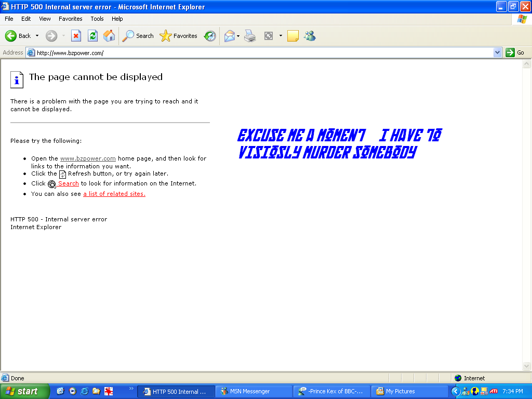Go to the browser Home page
The height and width of the screenshot is (399, 532).
tap(109, 36)
